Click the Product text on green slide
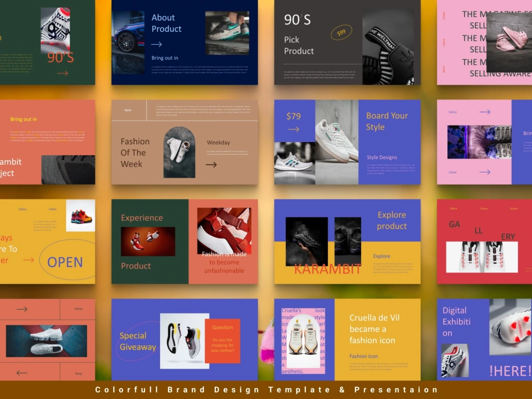The width and height of the screenshot is (532, 399). coord(136,265)
